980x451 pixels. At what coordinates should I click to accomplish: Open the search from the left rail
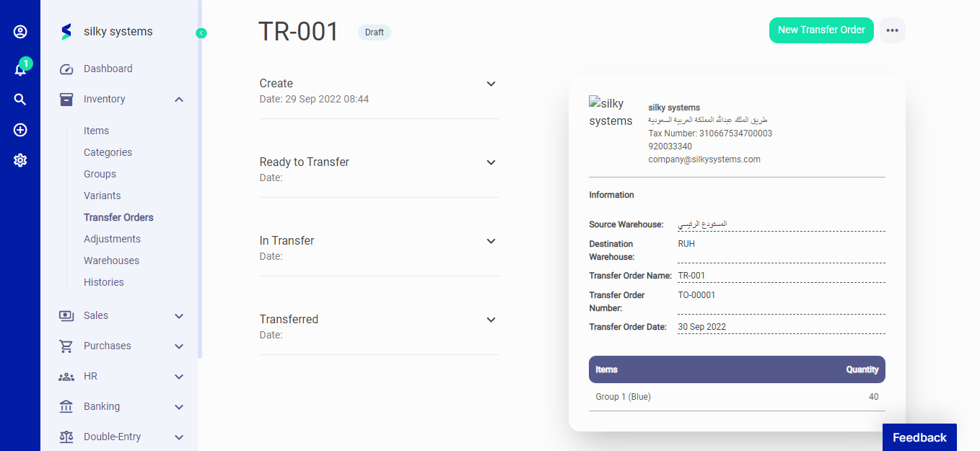tap(19, 99)
